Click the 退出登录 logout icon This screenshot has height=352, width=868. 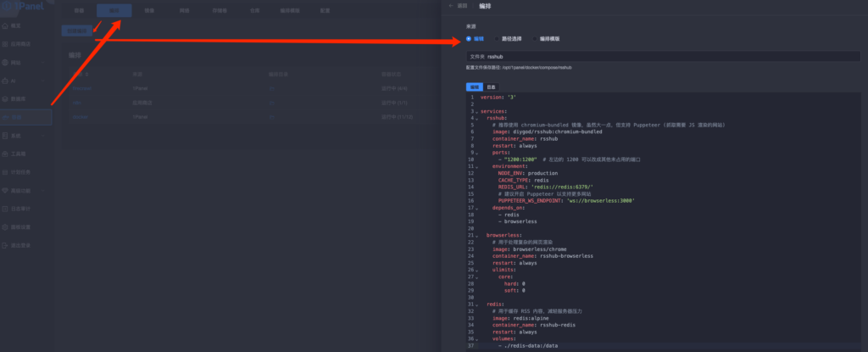(x=6, y=246)
